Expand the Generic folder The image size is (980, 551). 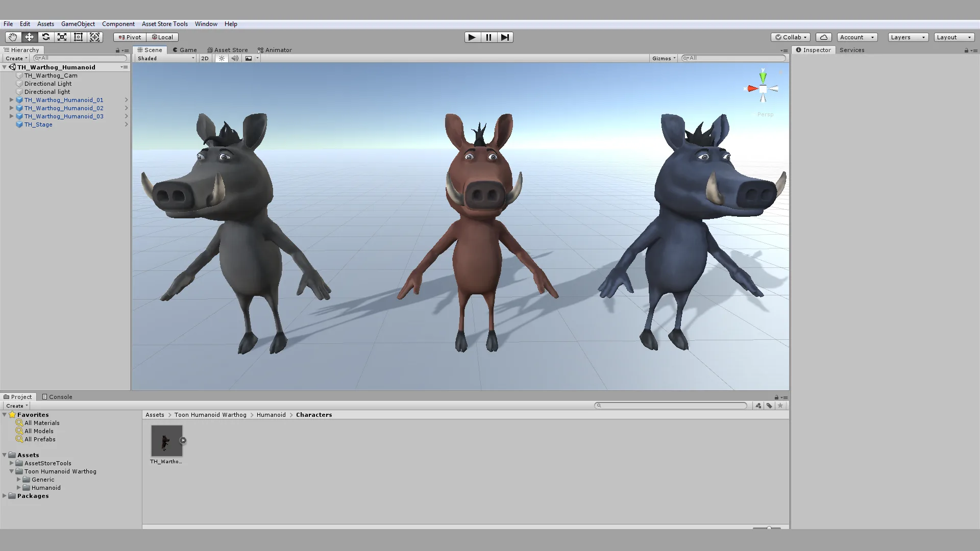(18, 480)
